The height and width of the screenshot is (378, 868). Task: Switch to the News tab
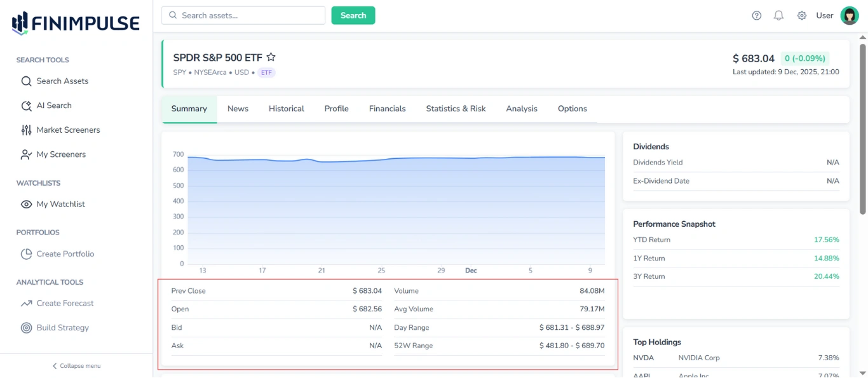[x=238, y=109]
